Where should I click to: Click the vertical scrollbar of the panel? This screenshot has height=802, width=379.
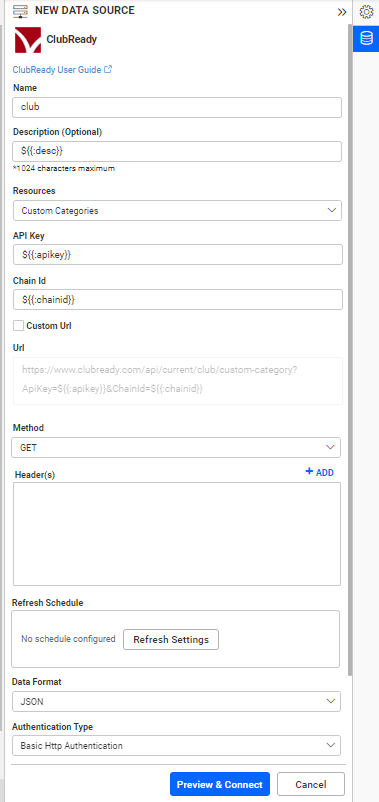[x=350, y=349]
